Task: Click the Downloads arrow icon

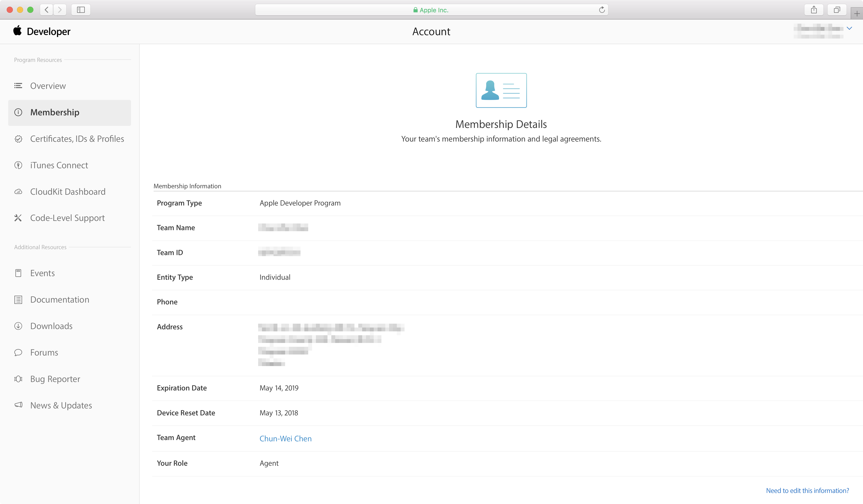Action: [18, 326]
